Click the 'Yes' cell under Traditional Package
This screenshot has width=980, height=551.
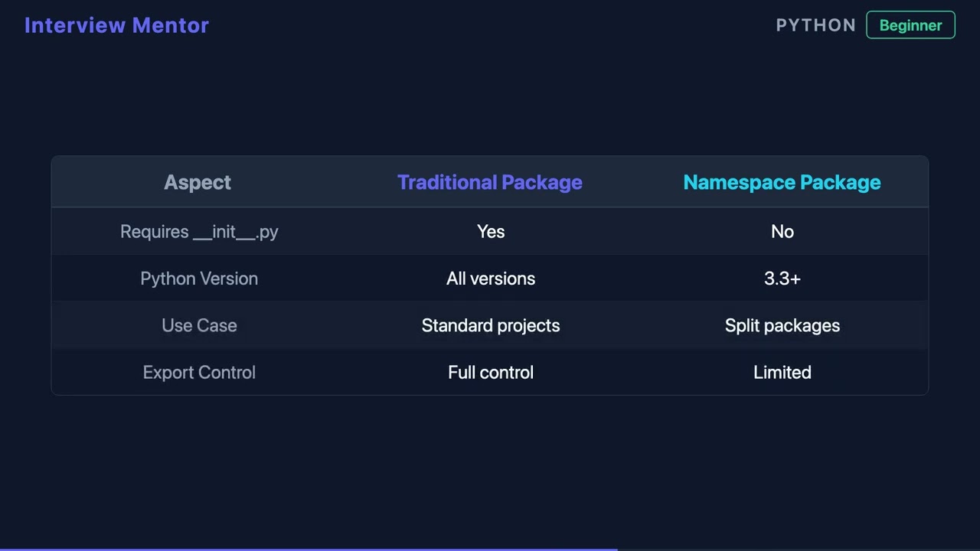pos(491,232)
